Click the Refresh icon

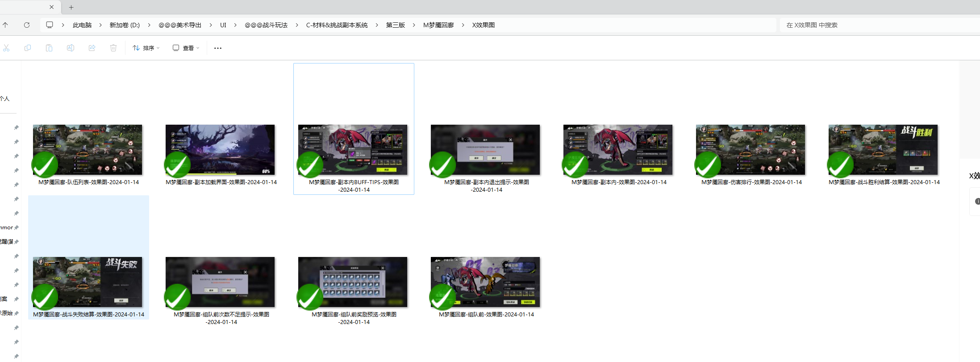[27, 25]
